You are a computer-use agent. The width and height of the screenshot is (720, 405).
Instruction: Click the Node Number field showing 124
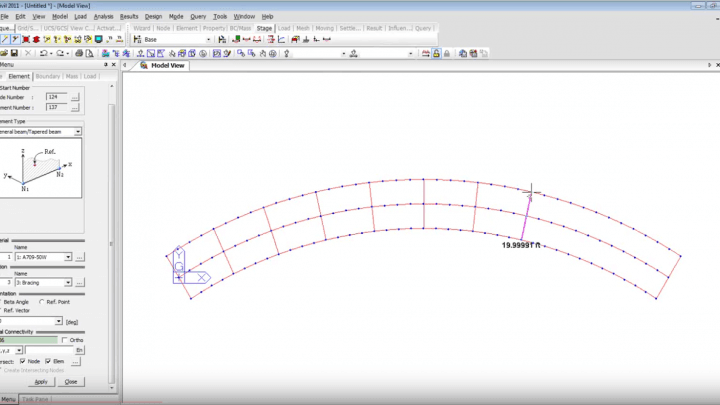(x=56, y=97)
